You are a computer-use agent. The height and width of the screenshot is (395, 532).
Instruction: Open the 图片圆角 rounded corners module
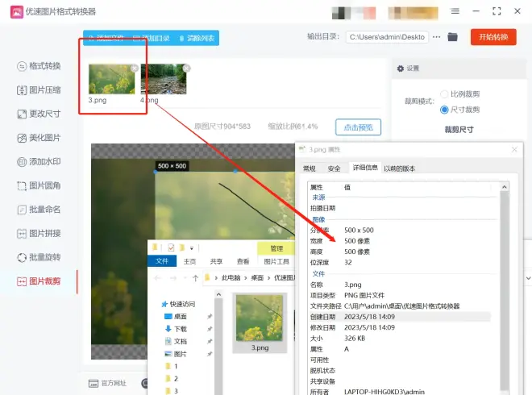[39, 185]
